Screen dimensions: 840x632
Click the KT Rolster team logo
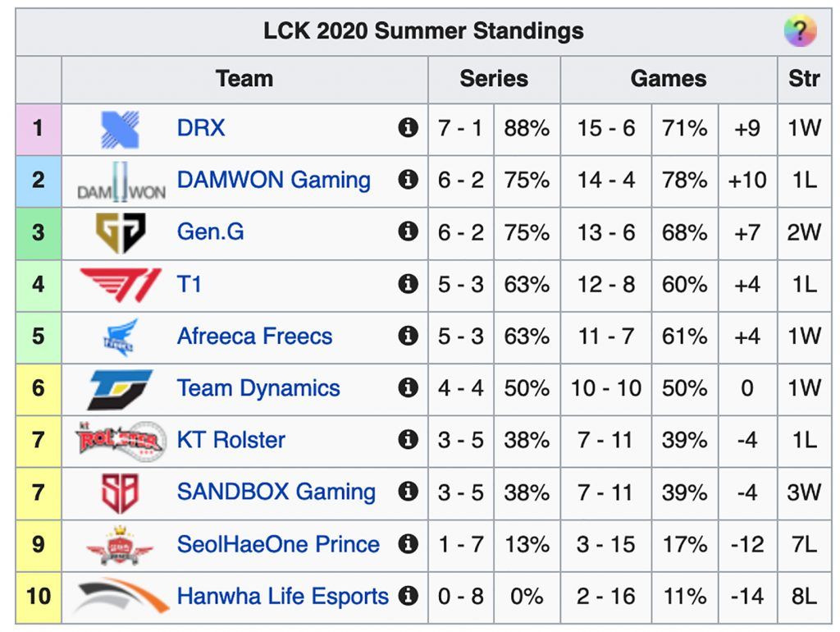pos(120,441)
